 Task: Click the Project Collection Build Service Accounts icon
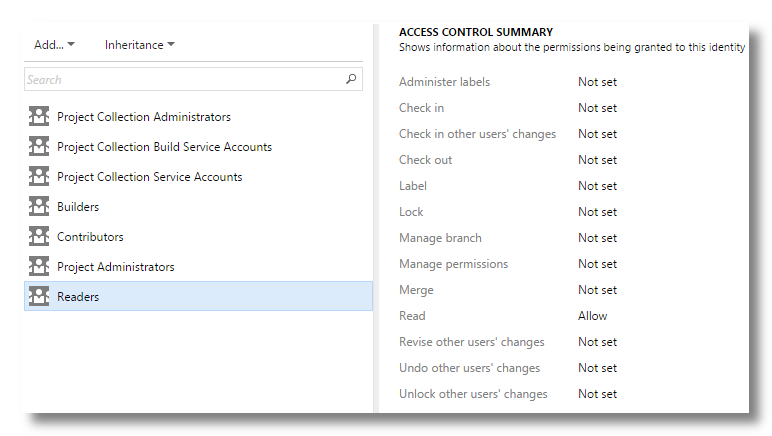(x=39, y=147)
